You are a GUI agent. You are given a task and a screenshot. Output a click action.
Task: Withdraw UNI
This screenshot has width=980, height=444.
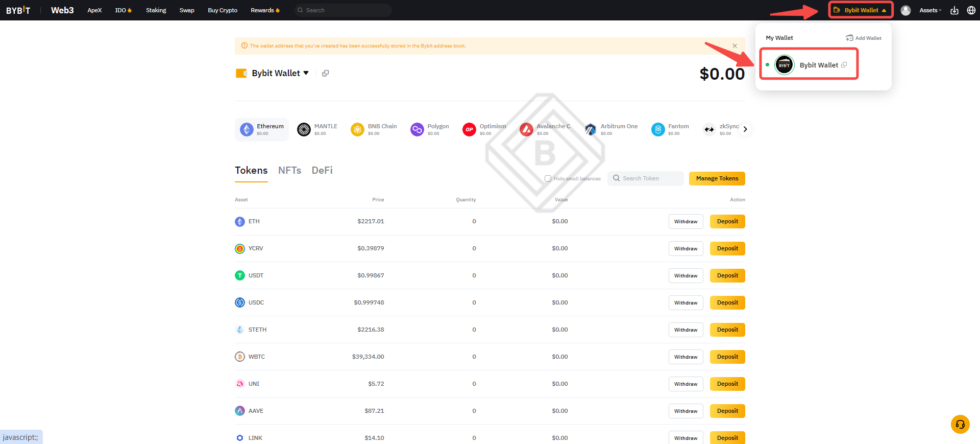point(685,384)
